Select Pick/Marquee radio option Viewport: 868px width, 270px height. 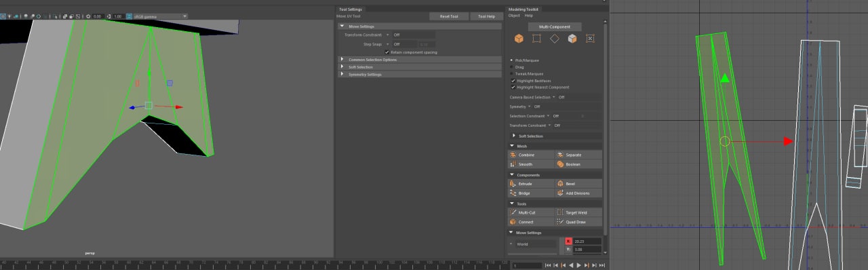[x=512, y=60]
